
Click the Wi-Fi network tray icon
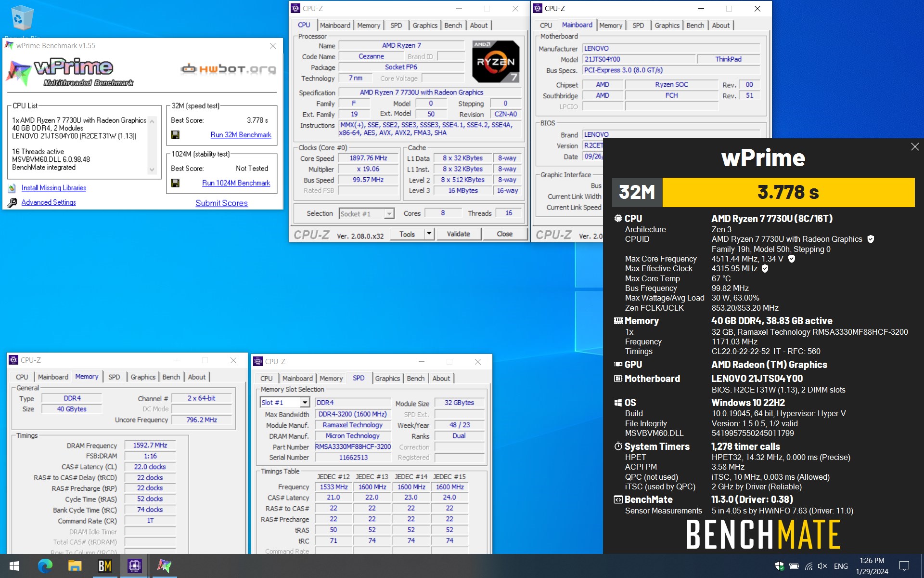point(808,566)
